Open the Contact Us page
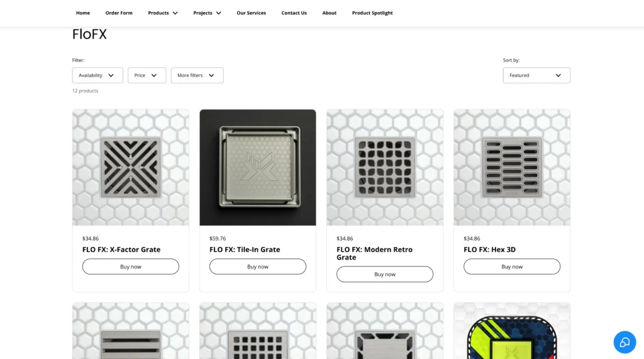Screen dimensions: 644x359 tap(294, 13)
